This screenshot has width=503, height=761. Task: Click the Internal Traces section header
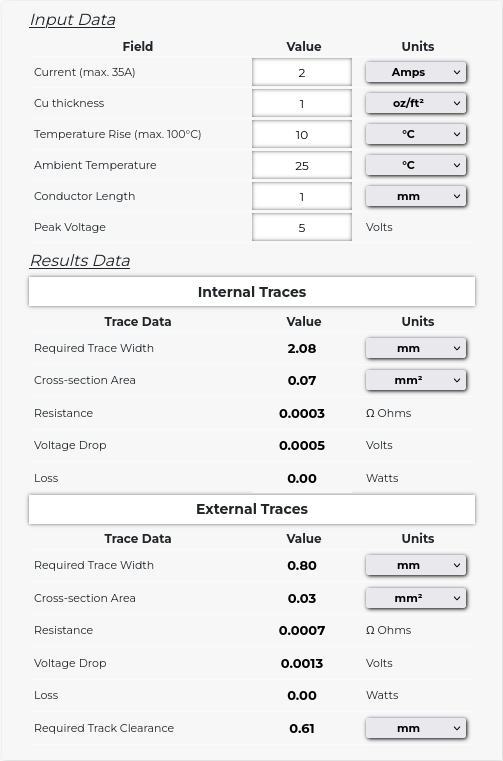pyautogui.click(x=252, y=292)
